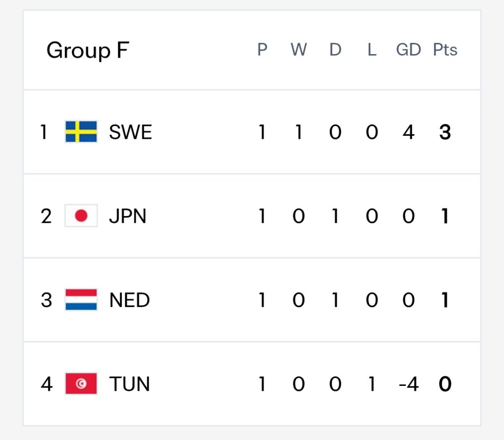
Task: Click the D column header
Action: (x=335, y=50)
